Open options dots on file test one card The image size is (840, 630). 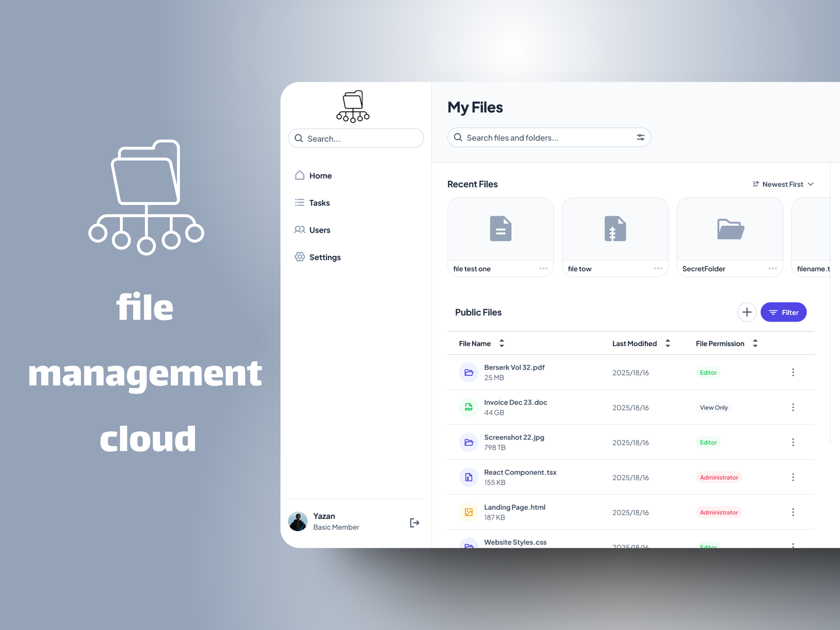(543, 268)
